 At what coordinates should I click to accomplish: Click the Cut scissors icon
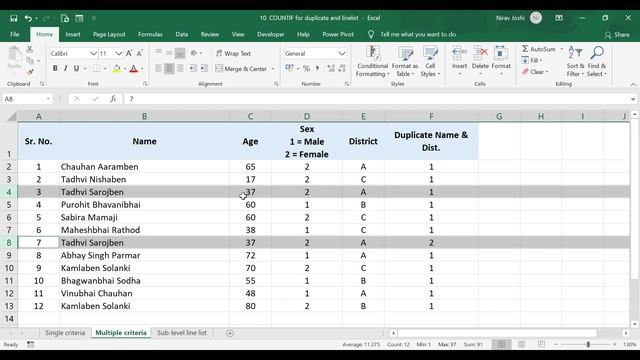coord(30,49)
